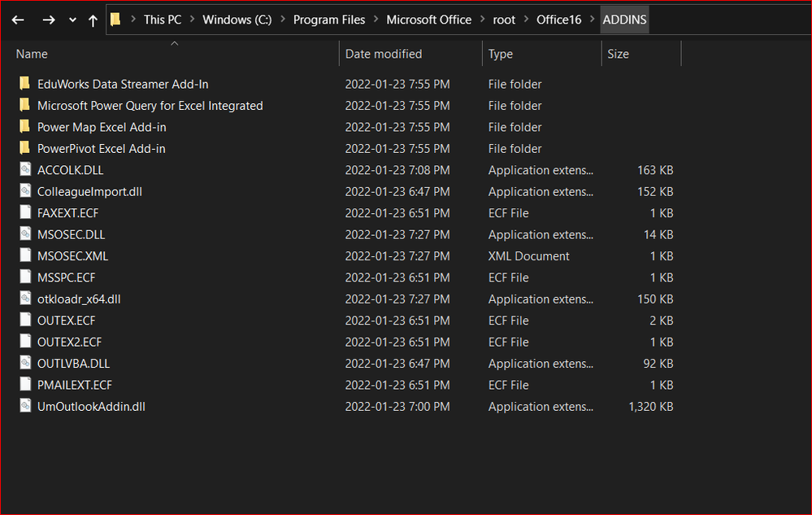Select ADDINS breadcrumb segment
The height and width of the screenshot is (515, 812).
click(x=624, y=20)
